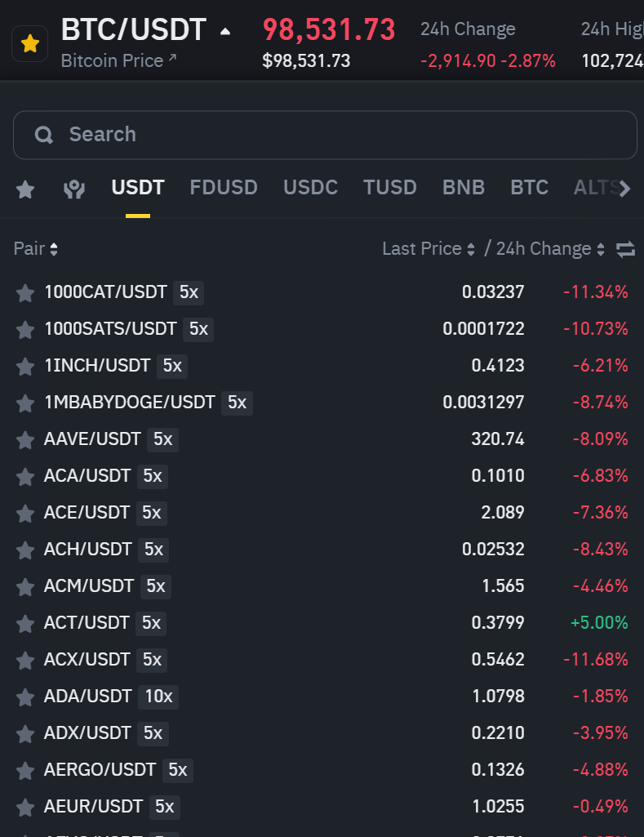Favorite the AAVE/USDT pair
Screen dimensions: 644x837
25,440
